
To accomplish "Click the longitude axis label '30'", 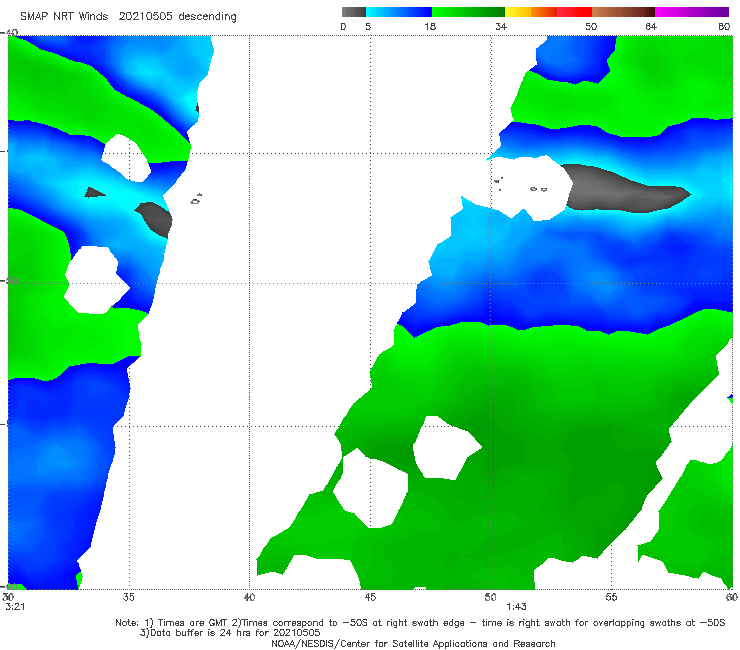I will tap(8, 597).
